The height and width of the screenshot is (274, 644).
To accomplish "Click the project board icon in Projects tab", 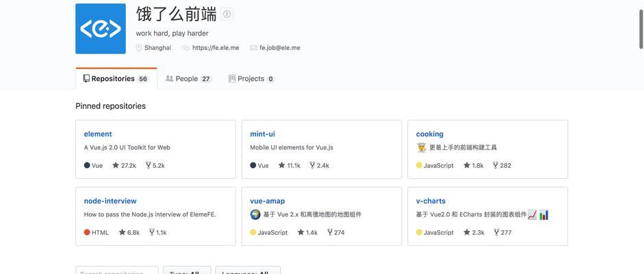I will point(232,79).
